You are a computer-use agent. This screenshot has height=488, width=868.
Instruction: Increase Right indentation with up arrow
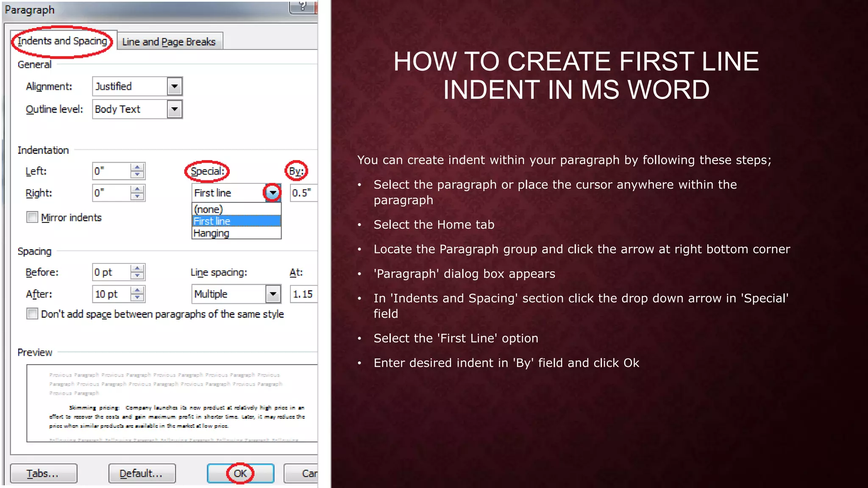pyautogui.click(x=137, y=189)
